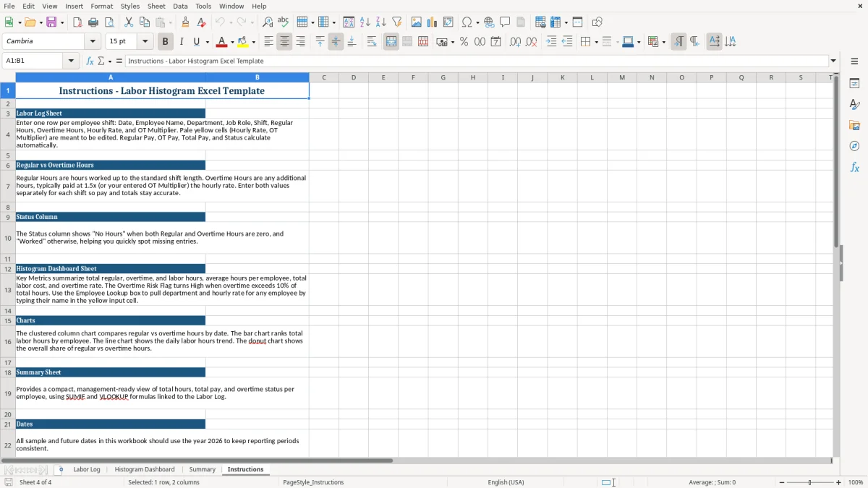Open borders dropdown arrow
Screen dimensions: 868x488
(x=597, y=42)
